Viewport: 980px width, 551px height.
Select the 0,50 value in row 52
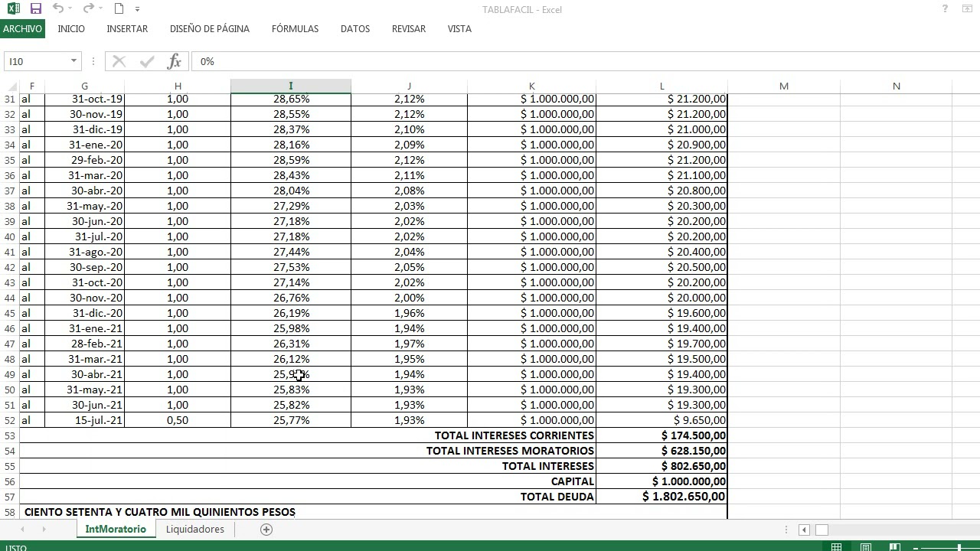(x=178, y=420)
